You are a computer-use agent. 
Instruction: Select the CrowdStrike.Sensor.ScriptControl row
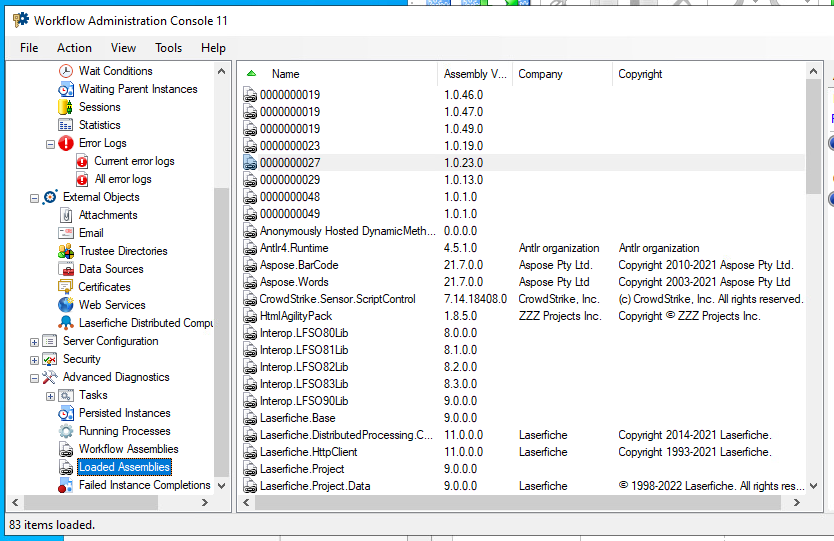point(523,299)
